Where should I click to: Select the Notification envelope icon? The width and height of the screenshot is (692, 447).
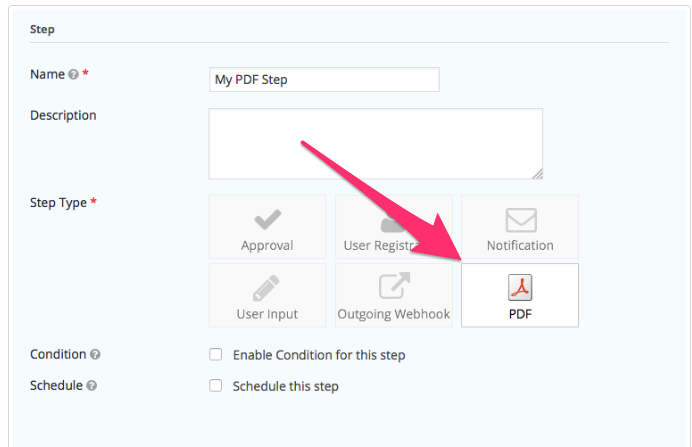point(521,220)
